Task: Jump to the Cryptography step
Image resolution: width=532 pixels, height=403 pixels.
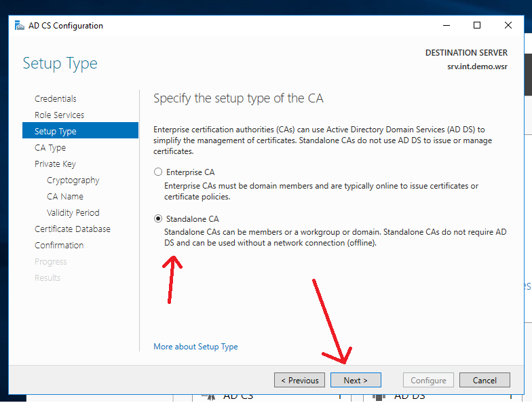Action: (x=73, y=180)
